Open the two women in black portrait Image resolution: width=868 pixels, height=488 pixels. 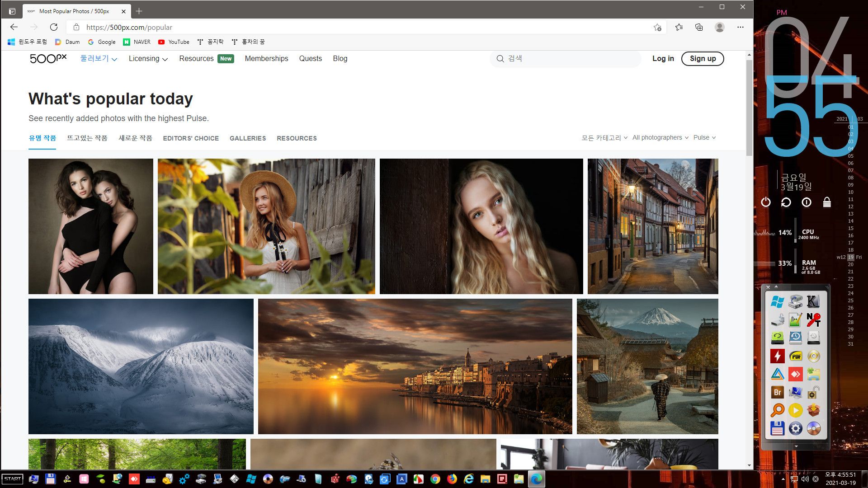click(x=91, y=226)
